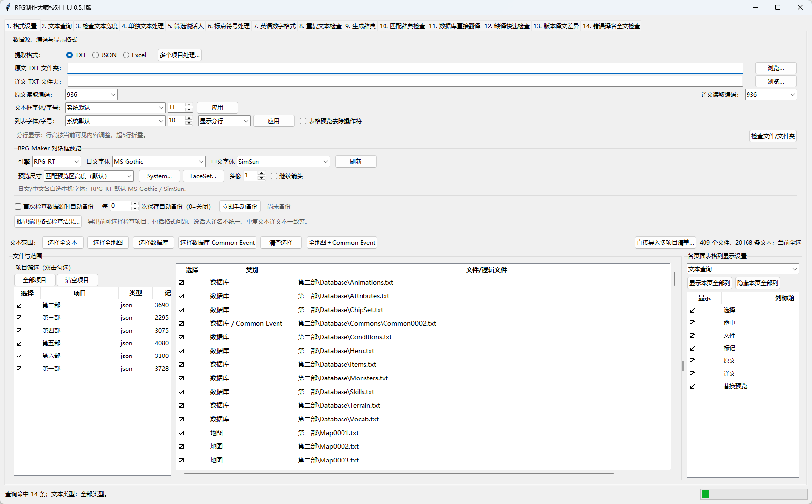Click the 批量输出格式检查结果... button
Screen dimensions: 812x504
(48, 222)
